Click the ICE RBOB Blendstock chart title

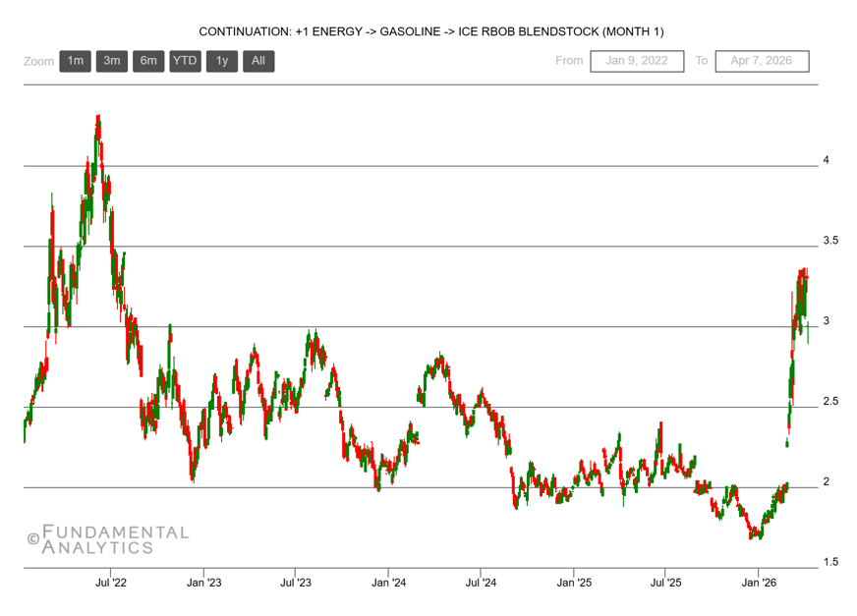point(430,31)
